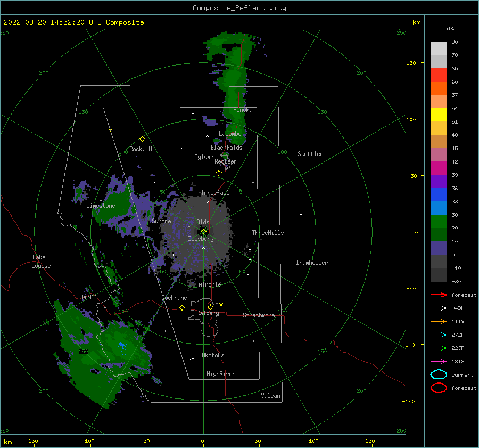The height and width of the screenshot is (448, 479).
Task: Click the yellow diamond marker above RockyMH
Action: click(142, 139)
